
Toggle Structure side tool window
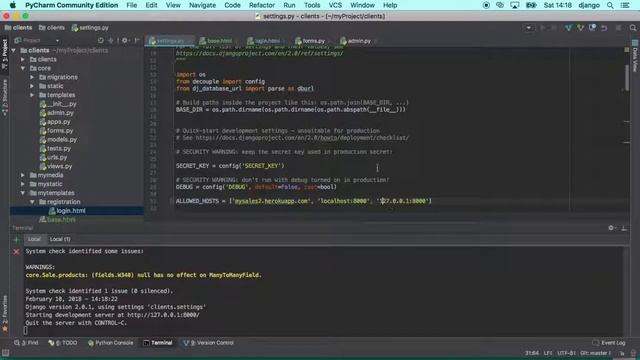pos(4,98)
